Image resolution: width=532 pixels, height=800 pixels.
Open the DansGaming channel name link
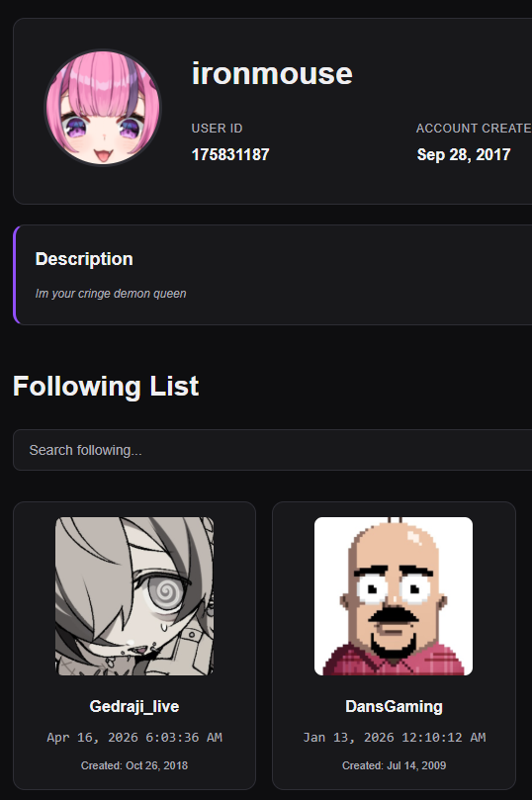(394, 706)
